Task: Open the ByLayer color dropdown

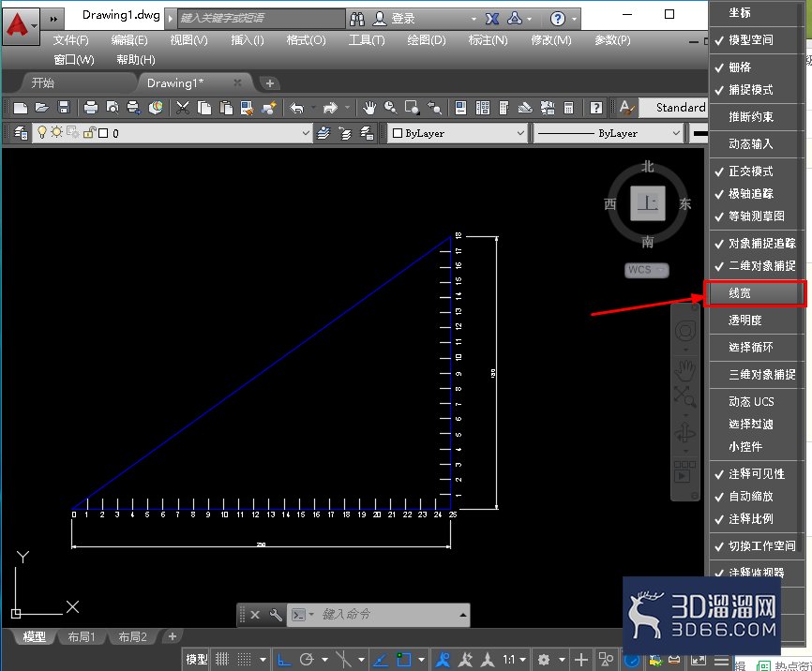Action: click(x=458, y=133)
